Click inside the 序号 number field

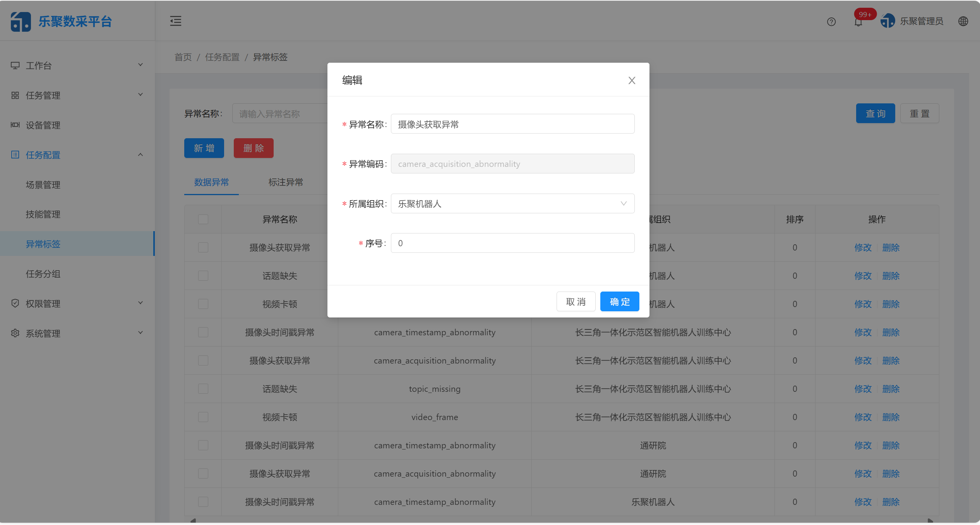512,243
